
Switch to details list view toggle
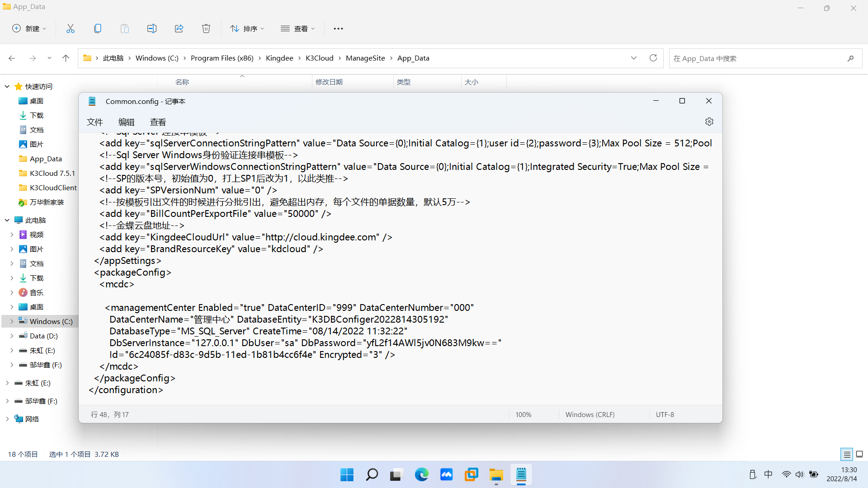tap(847, 454)
